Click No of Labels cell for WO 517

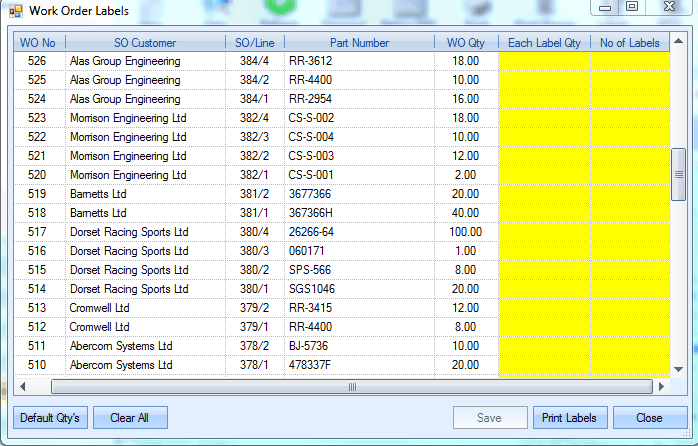tap(629, 232)
